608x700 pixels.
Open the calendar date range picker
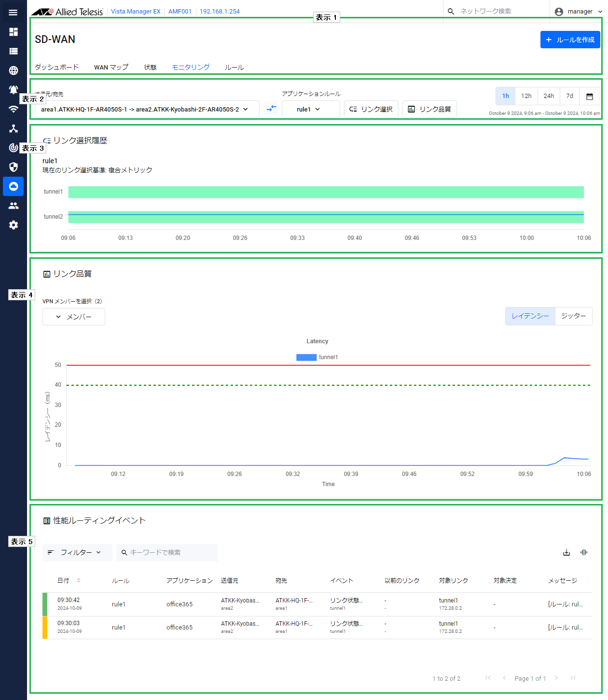click(x=589, y=96)
